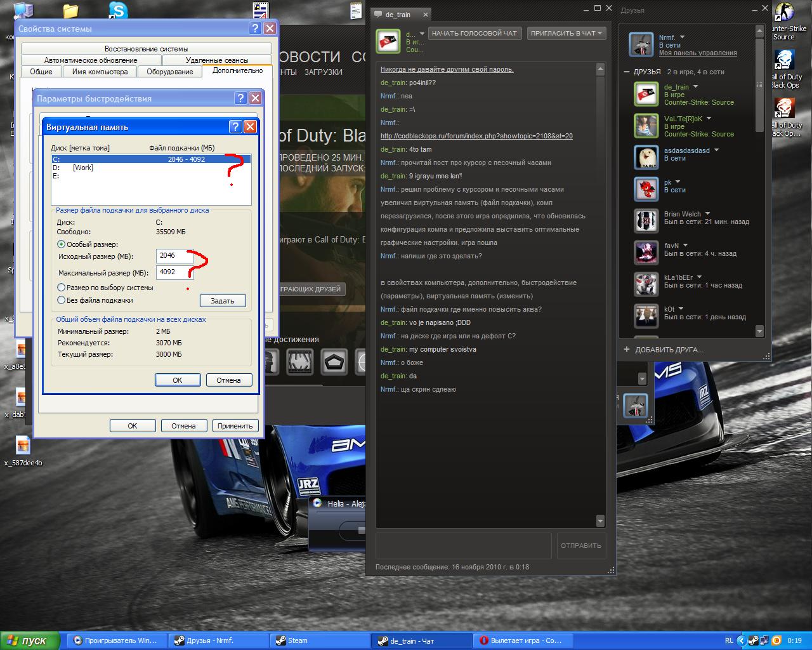Switch to Восстановление системы tab
812x650 pixels.
click(147, 49)
